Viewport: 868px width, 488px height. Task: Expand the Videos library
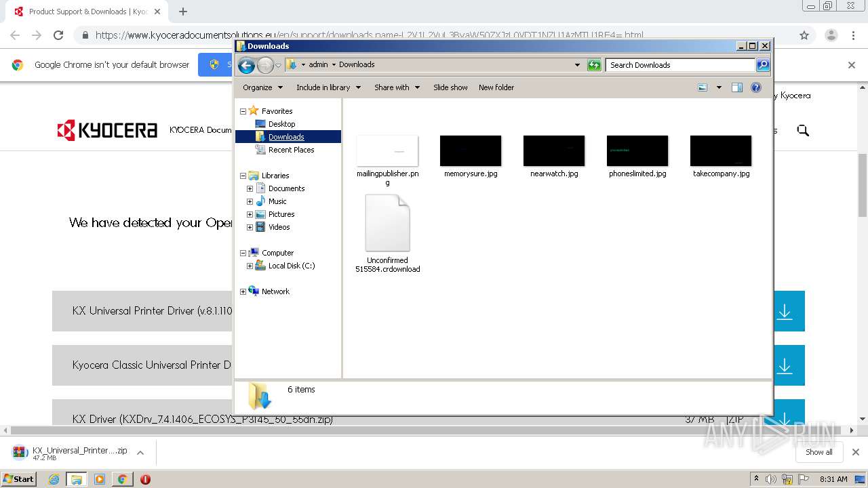coord(250,227)
